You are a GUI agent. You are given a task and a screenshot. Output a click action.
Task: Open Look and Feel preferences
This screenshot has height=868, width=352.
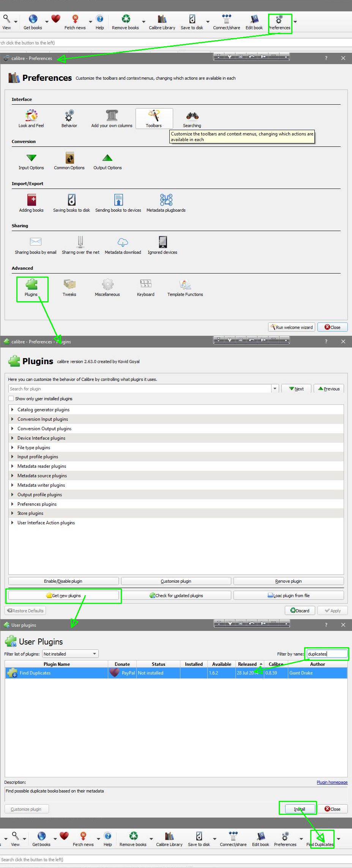31,119
